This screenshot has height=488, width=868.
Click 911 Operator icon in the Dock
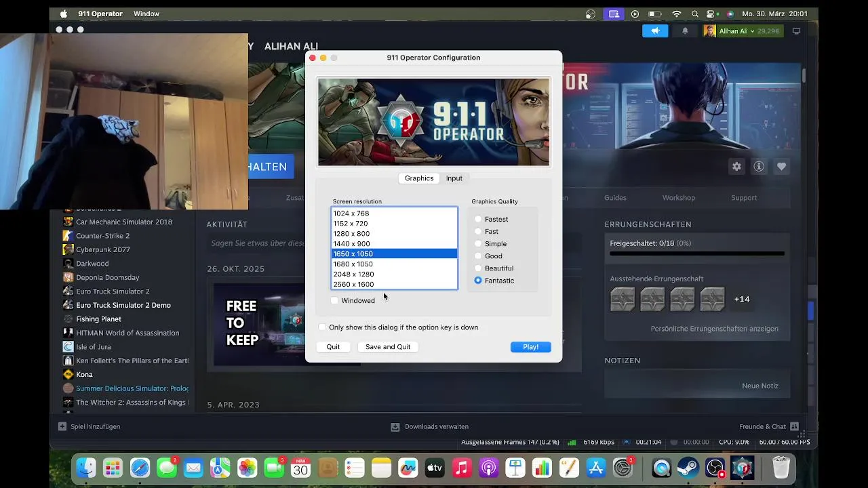(x=743, y=468)
